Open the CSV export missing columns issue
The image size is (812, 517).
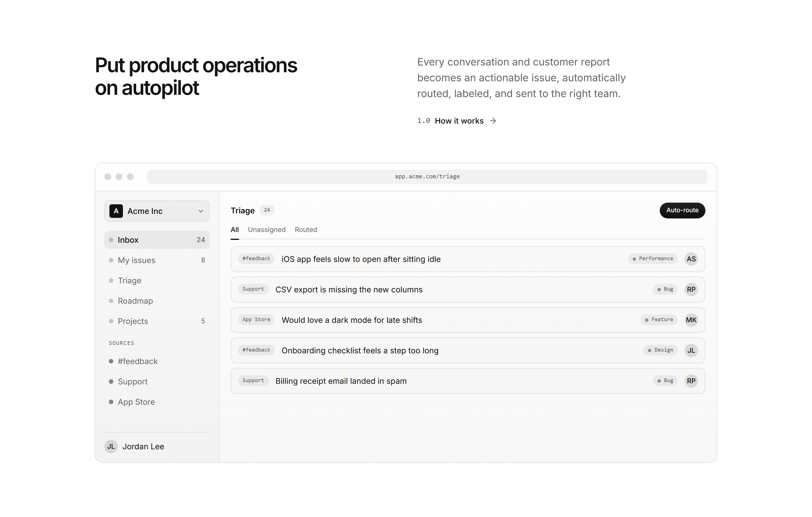coord(468,290)
